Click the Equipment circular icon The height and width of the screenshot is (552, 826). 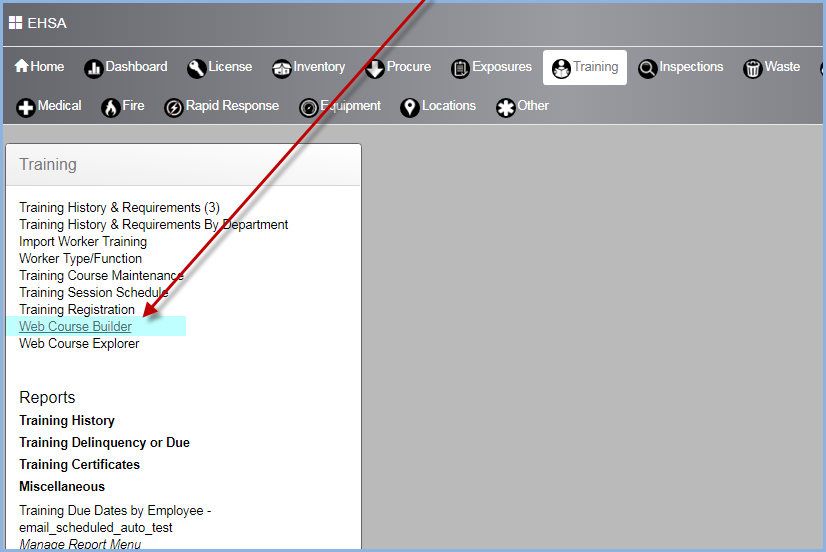tap(309, 107)
